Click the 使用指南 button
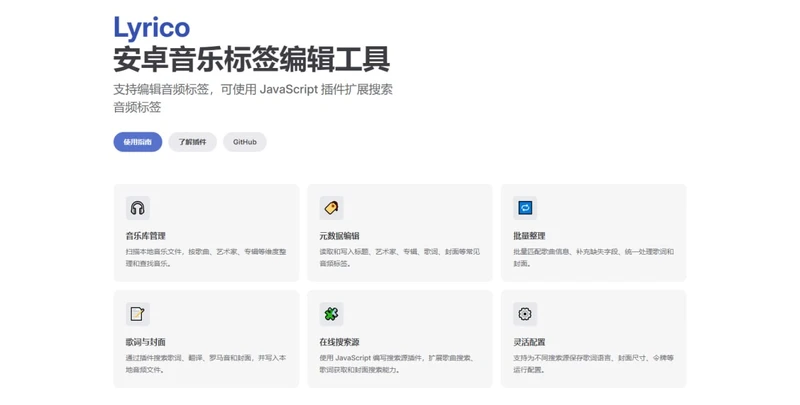 [138, 142]
